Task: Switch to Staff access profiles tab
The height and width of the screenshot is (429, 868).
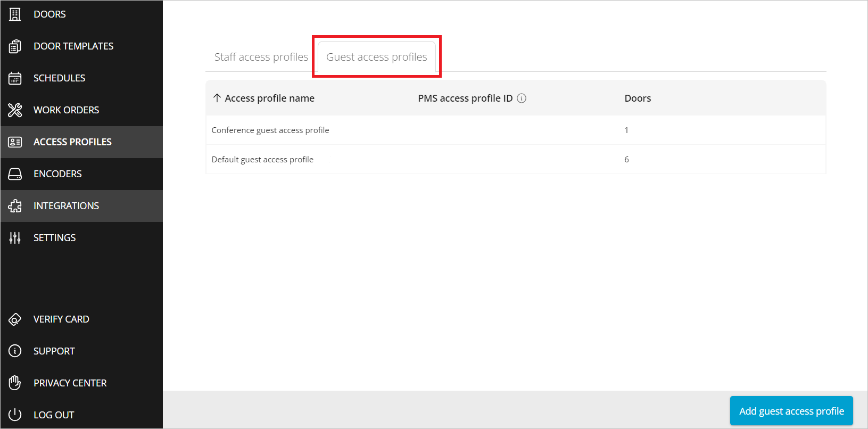Action: [261, 57]
